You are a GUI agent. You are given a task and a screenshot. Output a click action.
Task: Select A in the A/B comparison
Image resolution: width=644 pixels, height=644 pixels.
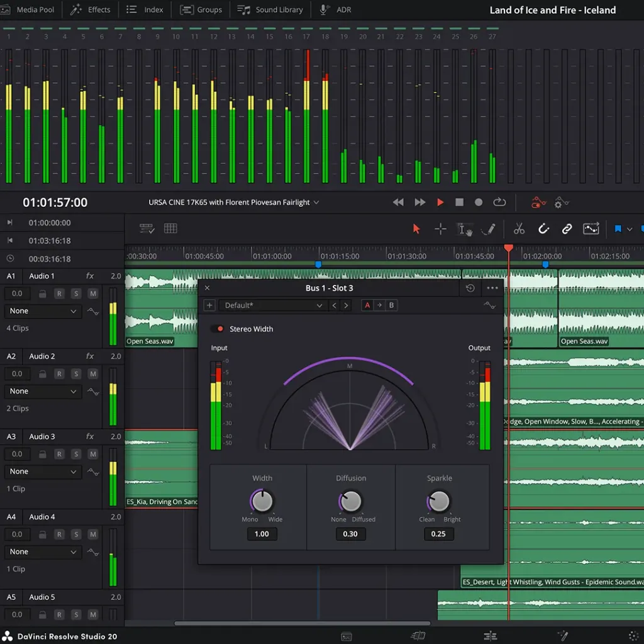coord(367,305)
